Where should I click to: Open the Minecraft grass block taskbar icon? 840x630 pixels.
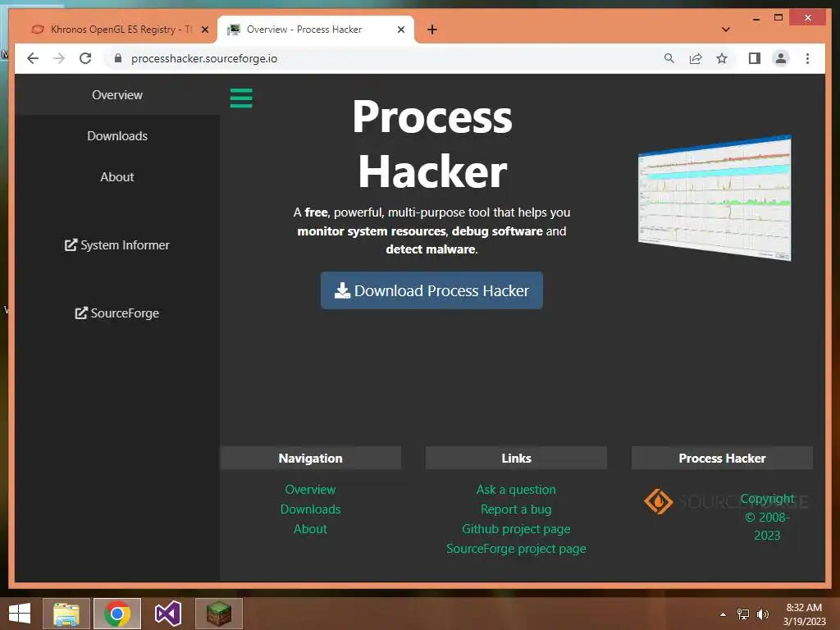click(218, 614)
